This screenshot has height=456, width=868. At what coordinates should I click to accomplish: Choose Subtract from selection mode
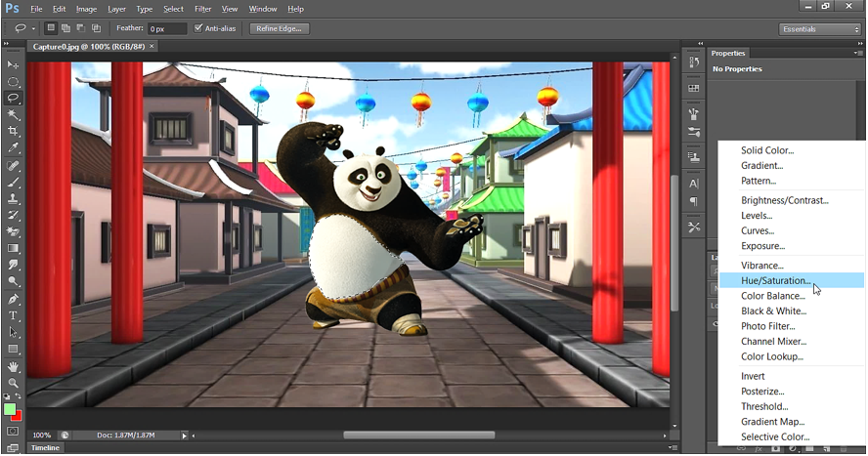(81, 28)
